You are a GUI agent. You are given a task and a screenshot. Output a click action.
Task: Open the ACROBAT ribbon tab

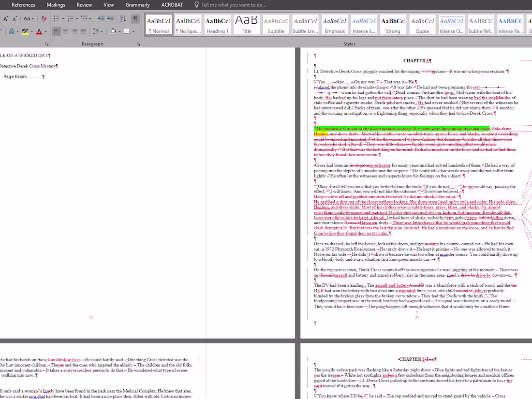(x=174, y=5)
